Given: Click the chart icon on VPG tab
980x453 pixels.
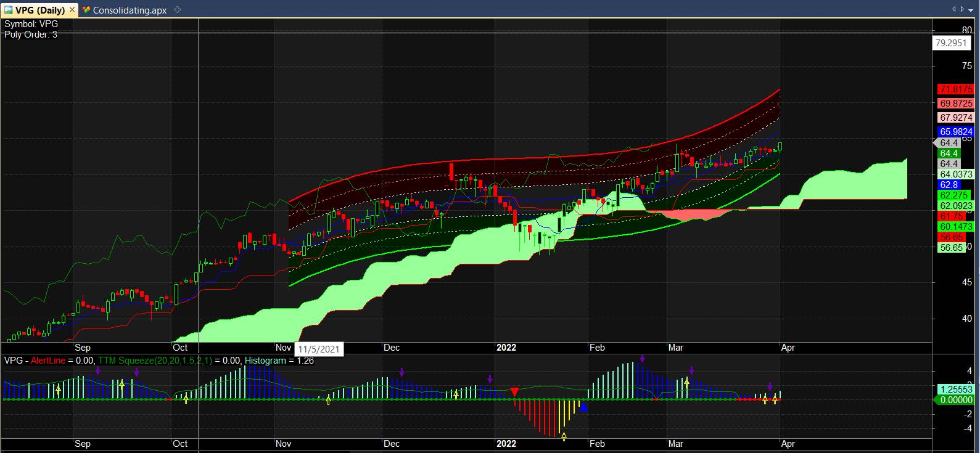Looking at the screenshot, I should pyautogui.click(x=9, y=10).
